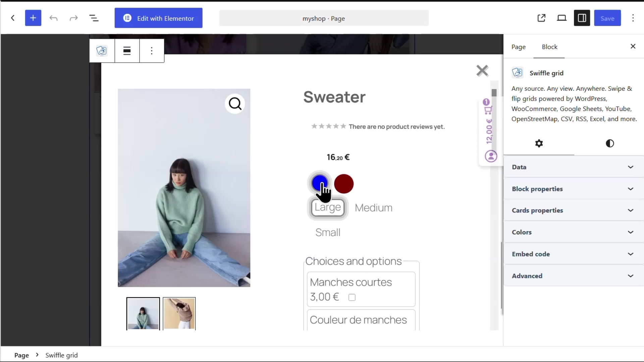The height and width of the screenshot is (362, 644).
Task: Open page preview in new tab icon
Action: tap(541, 18)
